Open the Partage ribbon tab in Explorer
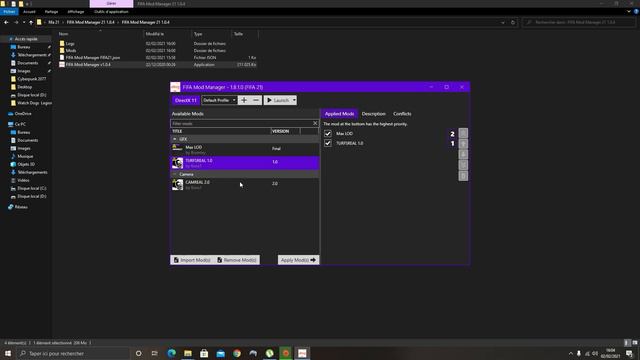Viewport: 640px width, 360px height. (51, 12)
